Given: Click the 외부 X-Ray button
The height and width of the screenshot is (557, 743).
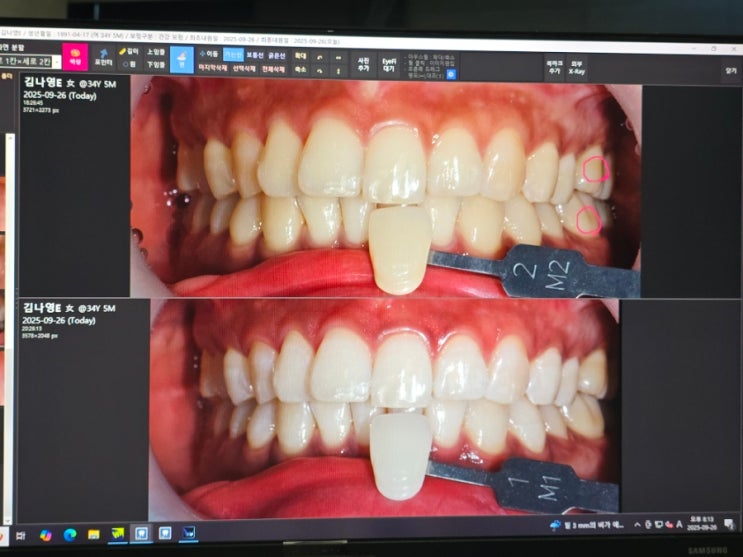Looking at the screenshot, I should tap(577, 68).
